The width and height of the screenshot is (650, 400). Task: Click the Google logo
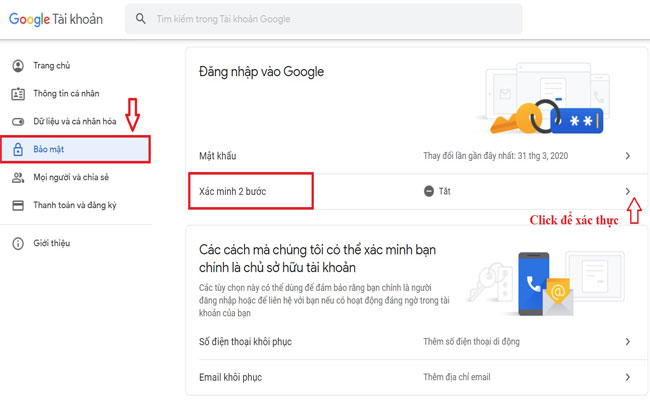(x=29, y=19)
